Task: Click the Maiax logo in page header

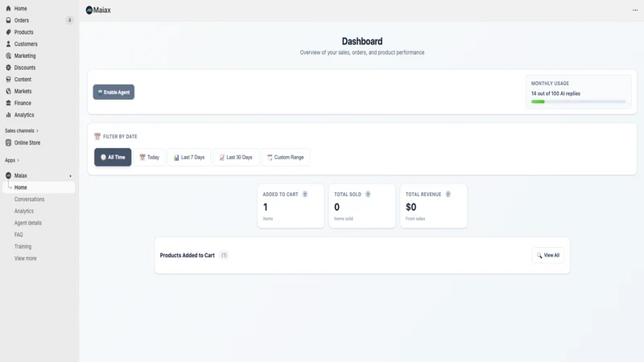Action: [x=89, y=10]
